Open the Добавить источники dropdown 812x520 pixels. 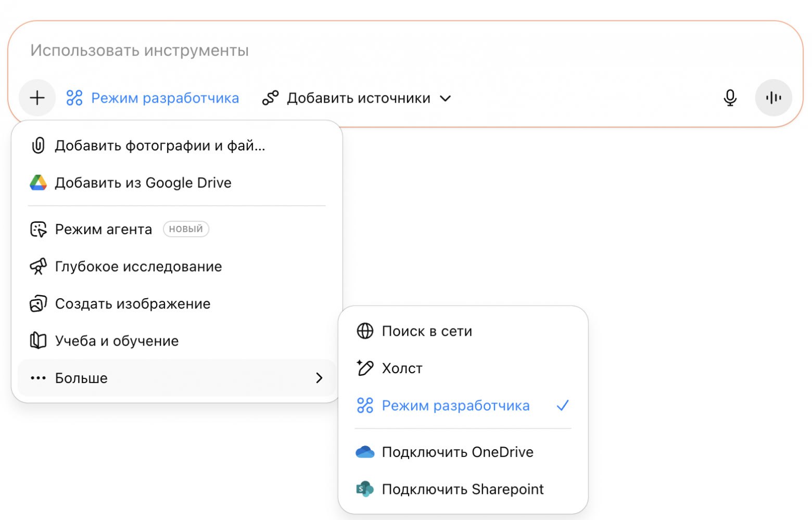click(x=357, y=98)
